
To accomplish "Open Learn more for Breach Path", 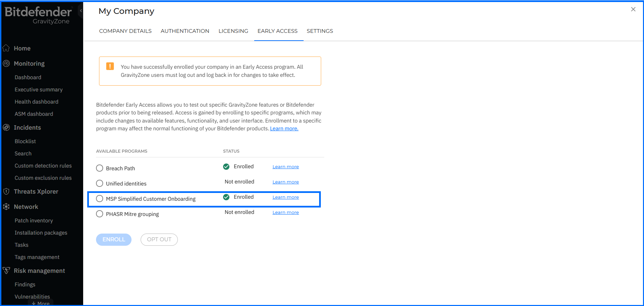I will pyautogui.click(x=286, y=167).
